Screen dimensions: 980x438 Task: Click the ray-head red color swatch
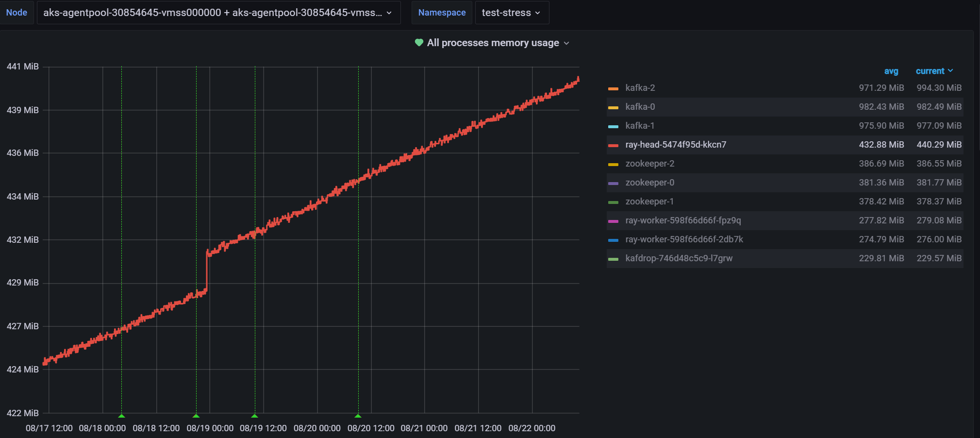tap(613, 145)
